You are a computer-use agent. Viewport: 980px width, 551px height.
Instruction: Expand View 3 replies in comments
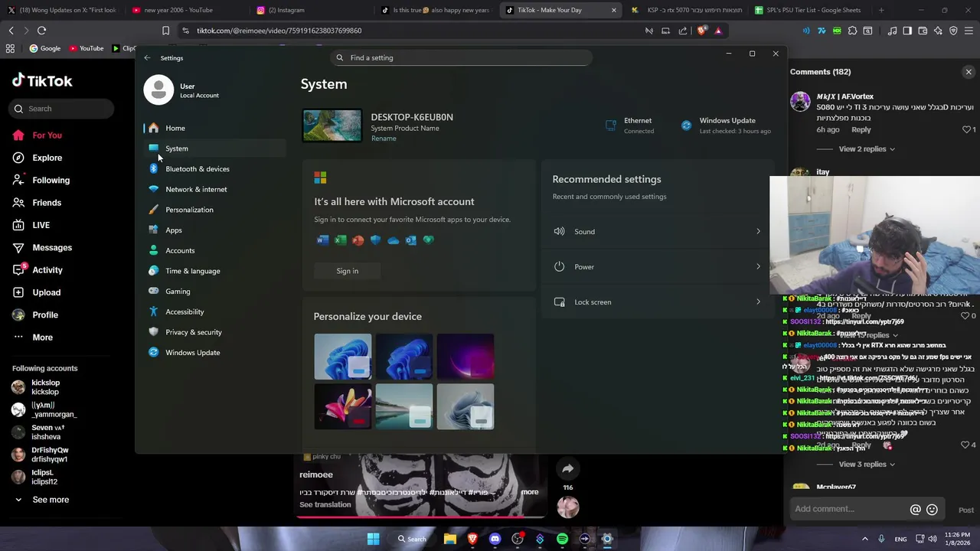pos(867,465)
